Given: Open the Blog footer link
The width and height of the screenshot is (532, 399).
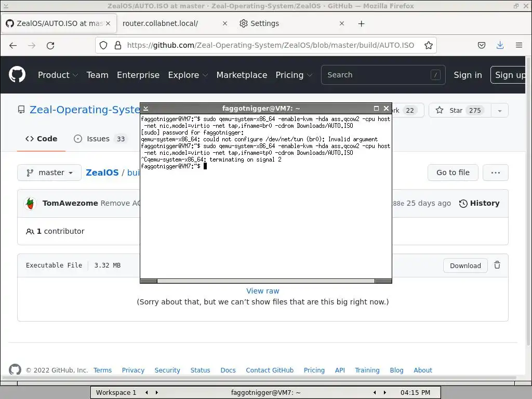Looking at the screenshot, I should click(396, 370).
